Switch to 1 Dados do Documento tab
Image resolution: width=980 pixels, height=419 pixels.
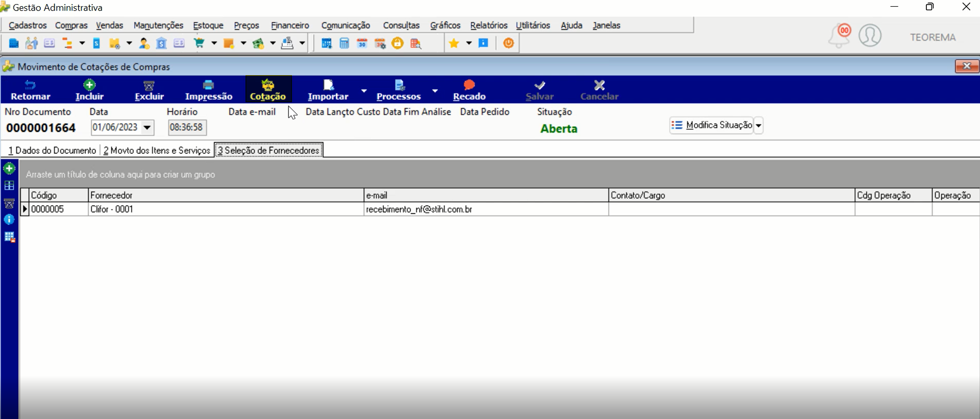pyautogui.click(x=52, y=150)
